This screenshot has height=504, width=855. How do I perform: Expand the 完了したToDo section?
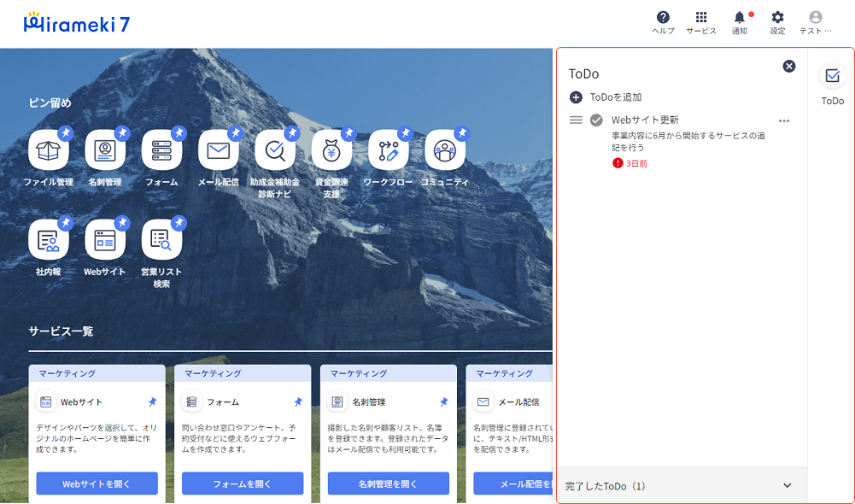coord(787,486)
